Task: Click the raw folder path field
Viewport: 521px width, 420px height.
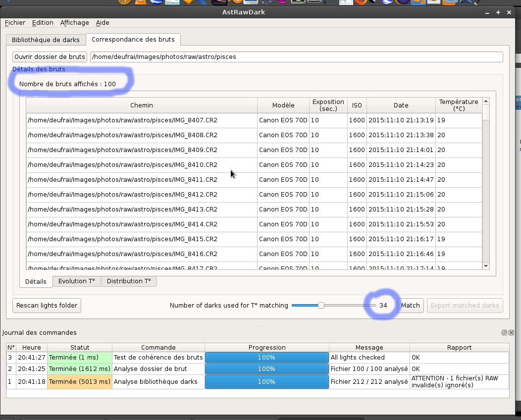Action: (296, 57)
